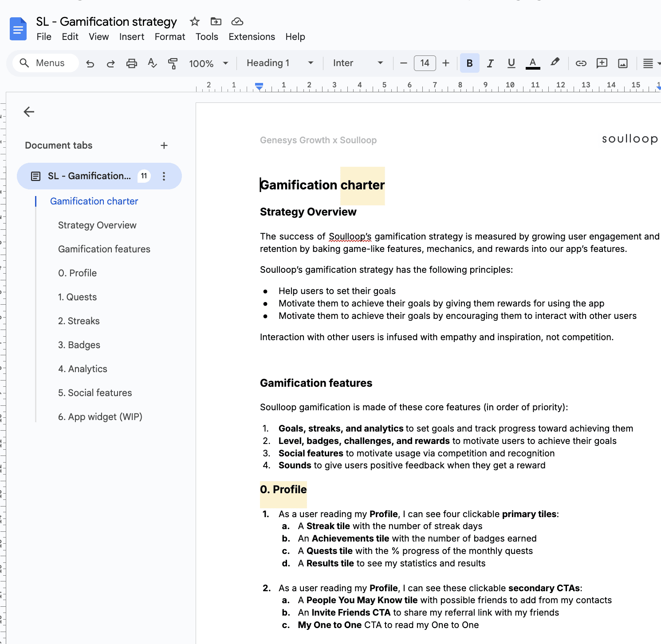Insert an image via the toolbar
The width and height of the screenshot is (661, 644).
coord(623,63)
